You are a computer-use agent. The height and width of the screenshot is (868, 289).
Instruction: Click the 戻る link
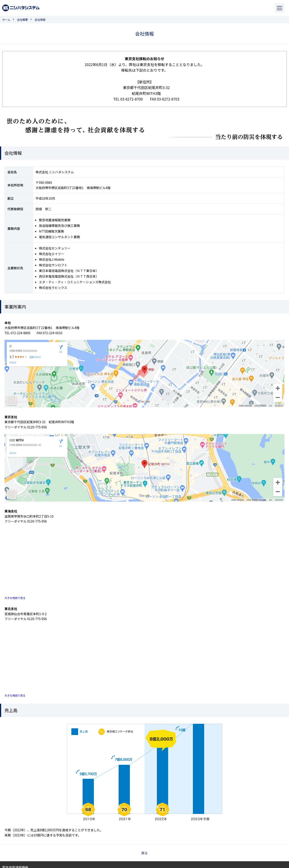[x=144, y=853]
